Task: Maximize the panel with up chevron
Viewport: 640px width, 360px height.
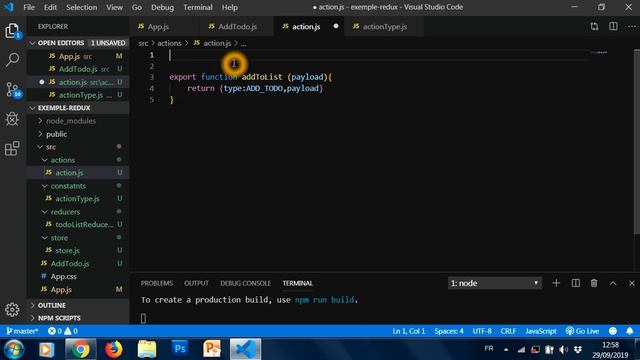Action: point(613,283)
